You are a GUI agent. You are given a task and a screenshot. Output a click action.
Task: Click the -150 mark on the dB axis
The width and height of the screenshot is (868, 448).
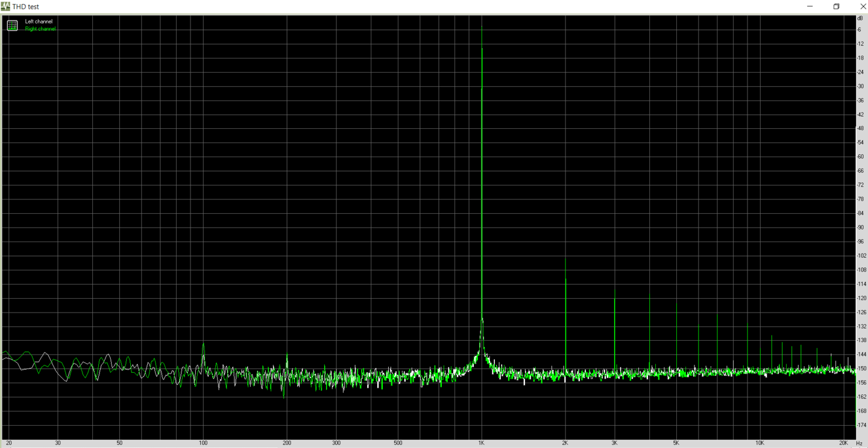pyautogui.click(x=861, y=369)
